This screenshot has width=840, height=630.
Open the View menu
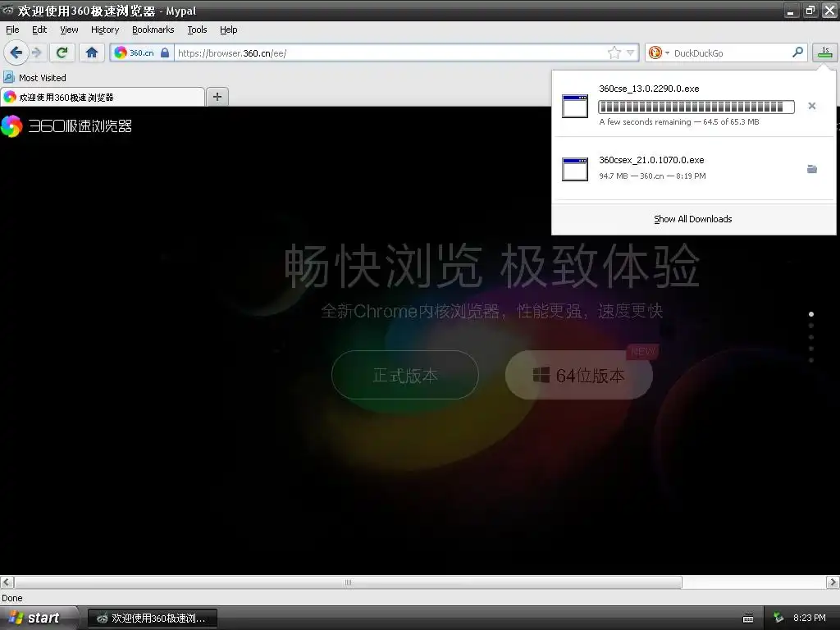pos(69,30)
